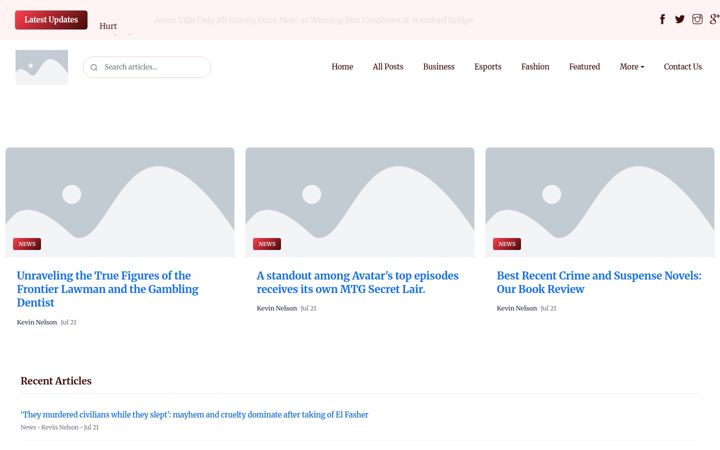Image resolution: width=720 pixels, height=450 pixels.
Task: Click the search magnifier icon
Action: click(x=94, y=68)
